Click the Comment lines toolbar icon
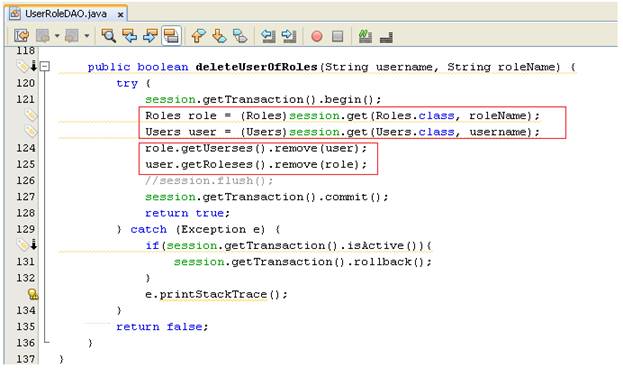 pos(365,36)
